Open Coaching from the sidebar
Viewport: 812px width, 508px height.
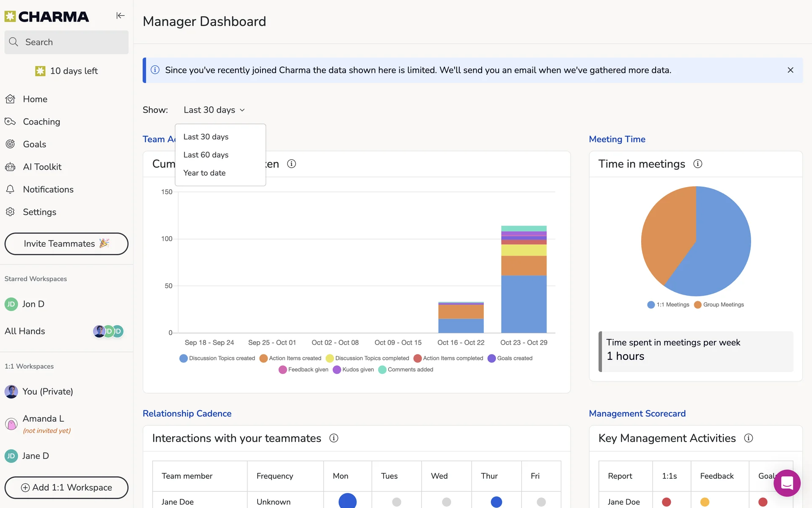click(41, 122)
